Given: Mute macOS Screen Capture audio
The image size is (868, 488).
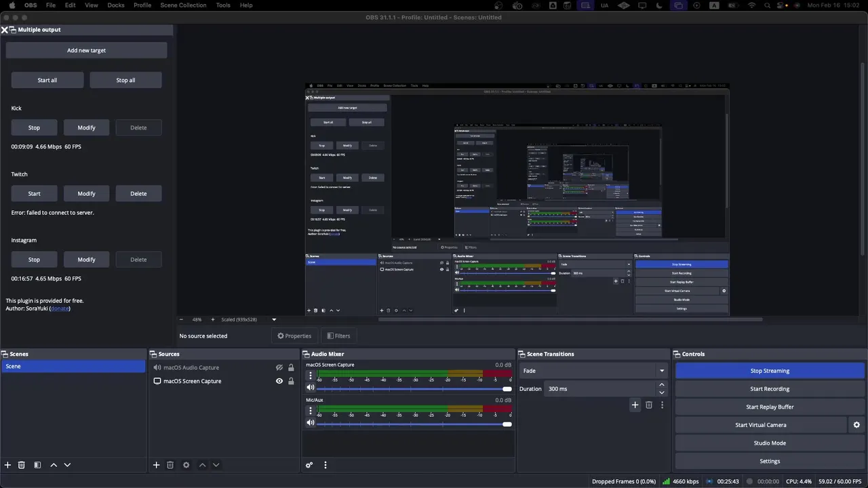Looking at the screenshot, I should click(x=311, y=388).
